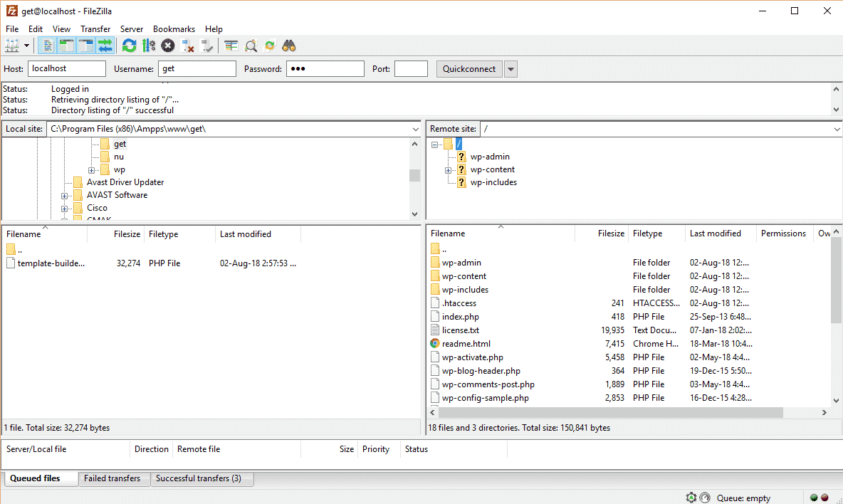Open the Bookmarks menu
This screenshot has height=504, width=843.
(x=174, y=29)
